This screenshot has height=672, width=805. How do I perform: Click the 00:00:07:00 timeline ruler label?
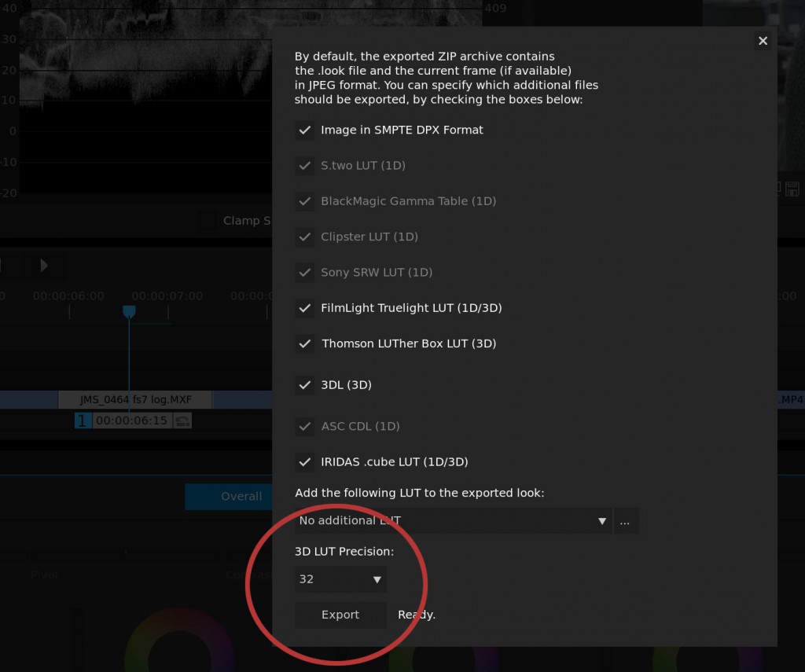point(167,296)
